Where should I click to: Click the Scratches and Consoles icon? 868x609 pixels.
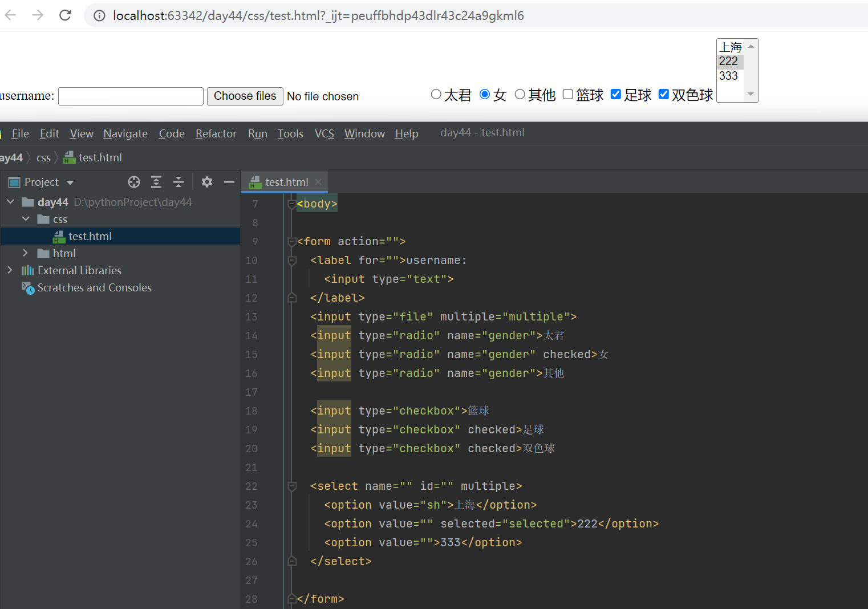[x=28, y=288]
